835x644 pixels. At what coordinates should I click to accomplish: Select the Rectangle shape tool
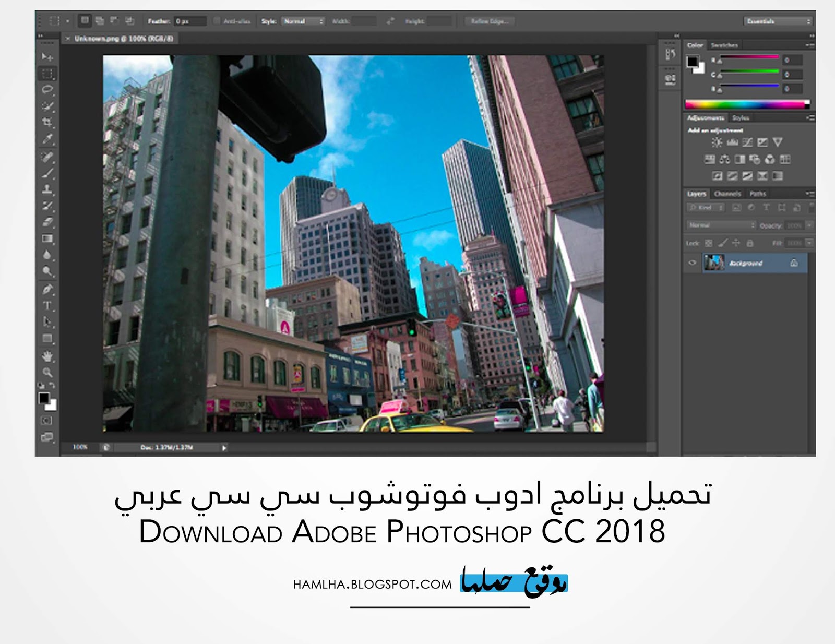47,338
